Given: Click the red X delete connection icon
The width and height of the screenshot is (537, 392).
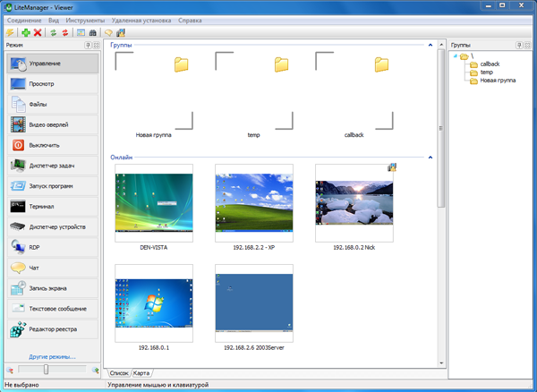Looking at the screenshot, I should point(38,32).
